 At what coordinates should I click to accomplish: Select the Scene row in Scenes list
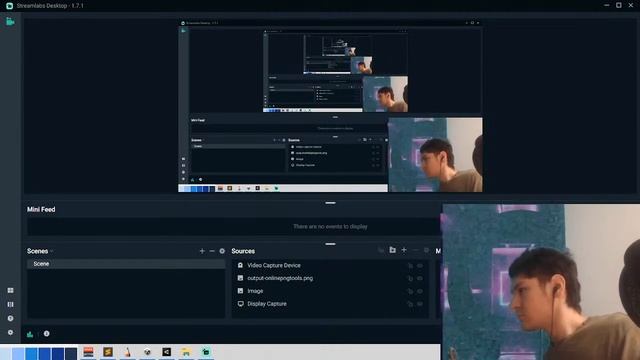click(126, 264)
